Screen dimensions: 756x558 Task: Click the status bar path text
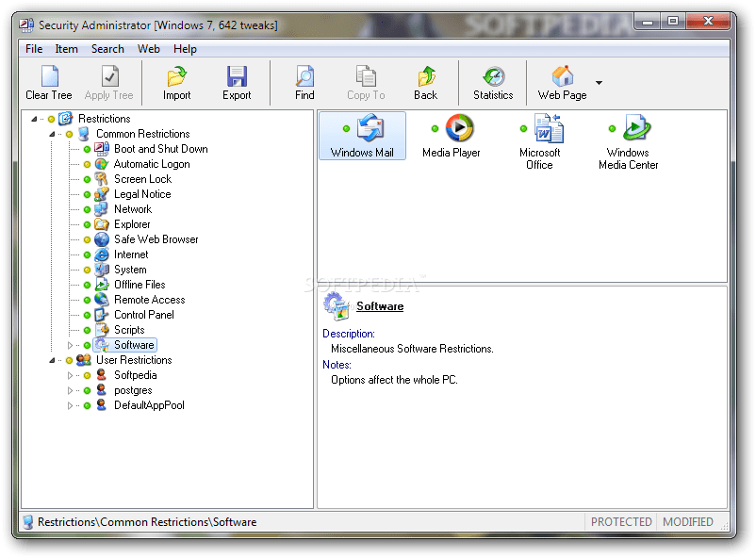147,522
